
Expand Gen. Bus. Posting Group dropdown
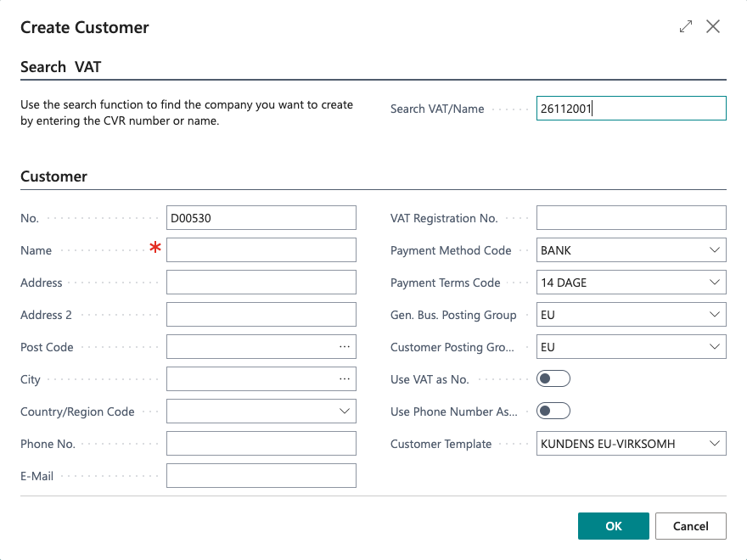click(713, 315)
